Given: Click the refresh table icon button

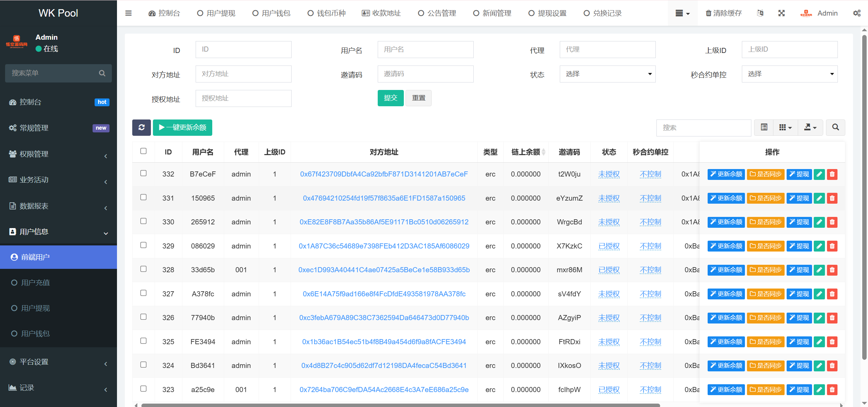Looking at the screenshot, I should (141, 128).
